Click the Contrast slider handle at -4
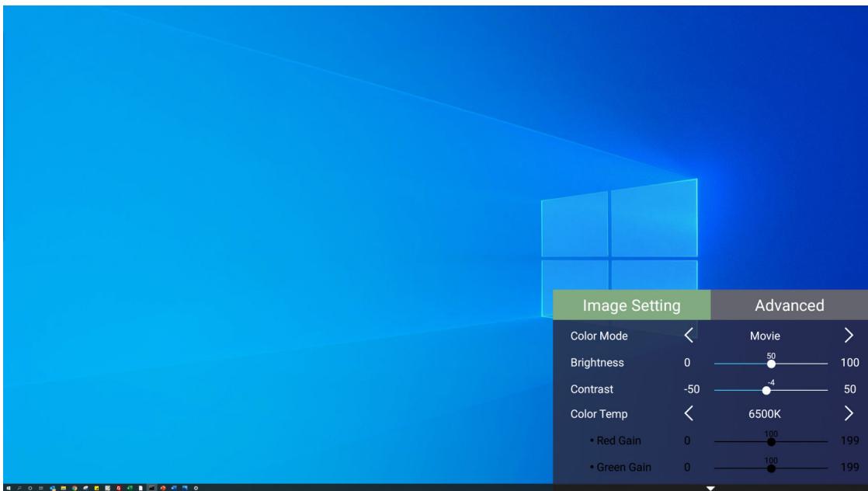This screenshot has height=491, width=868. (766, 391)
